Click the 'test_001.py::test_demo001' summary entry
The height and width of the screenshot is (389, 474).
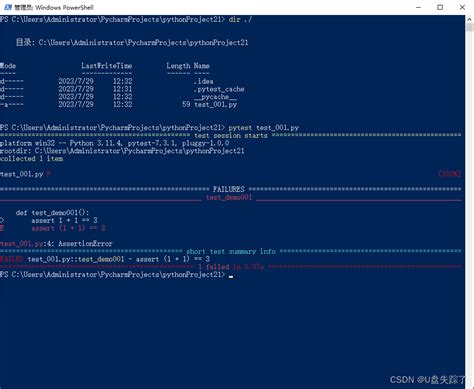76,259
